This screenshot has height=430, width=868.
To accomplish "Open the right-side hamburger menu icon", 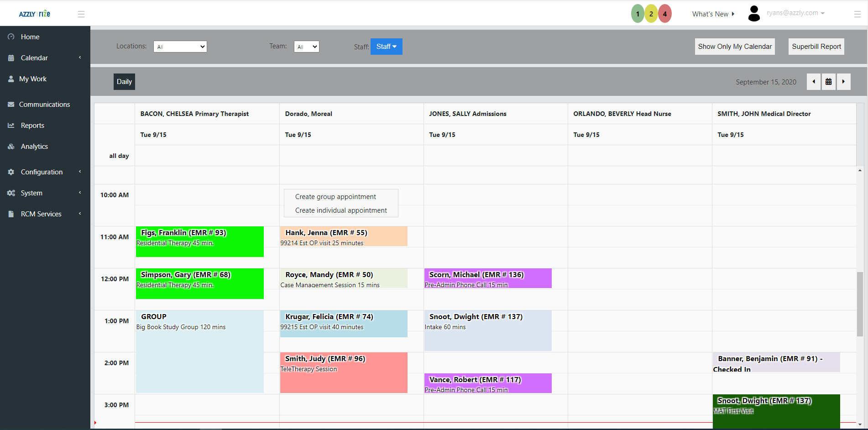I will [857, 14].
